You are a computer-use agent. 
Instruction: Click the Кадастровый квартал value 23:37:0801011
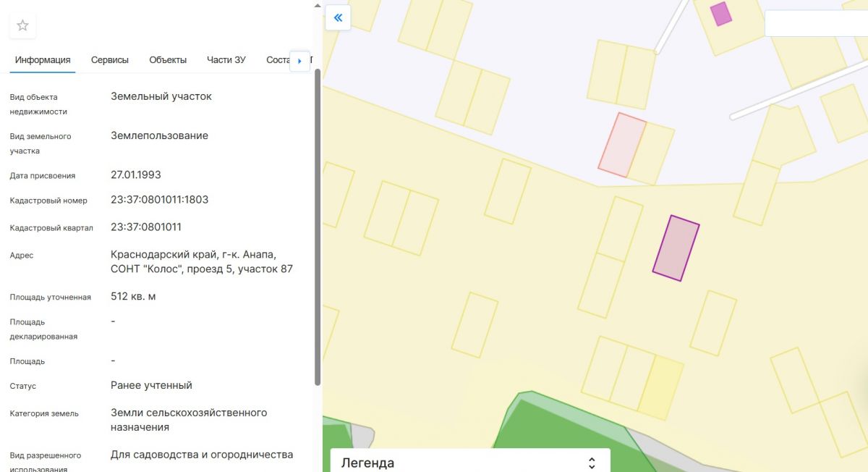pos(145,227)
